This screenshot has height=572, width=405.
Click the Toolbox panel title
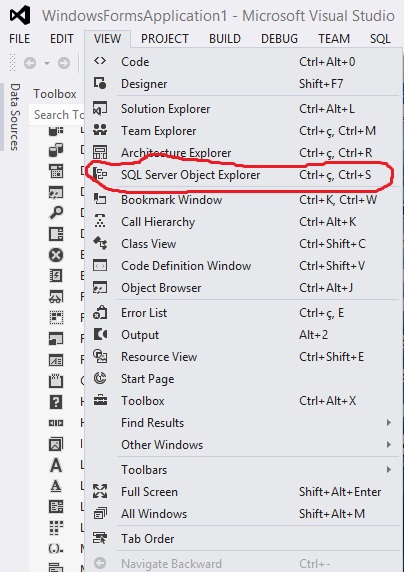coord(55,94)
